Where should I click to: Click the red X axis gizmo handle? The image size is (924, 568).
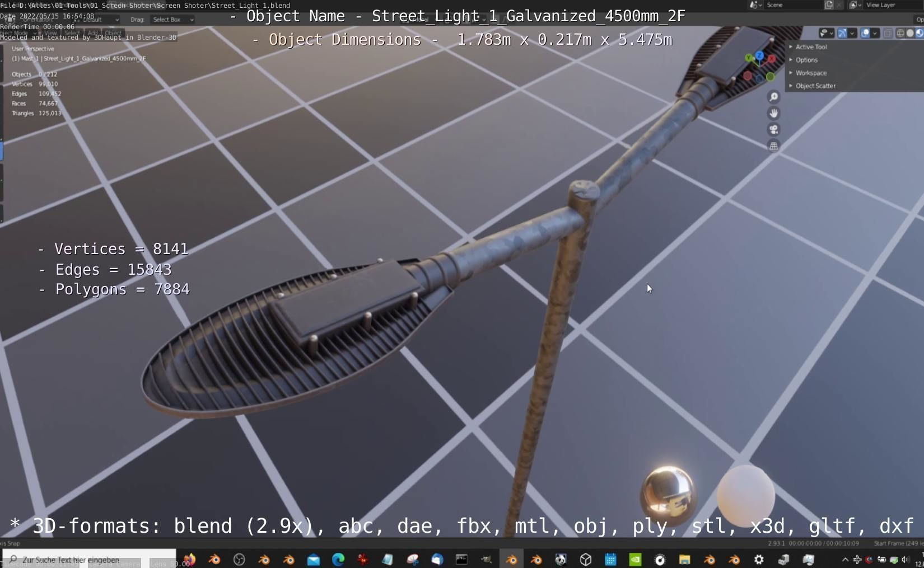[x=772, y=58]
